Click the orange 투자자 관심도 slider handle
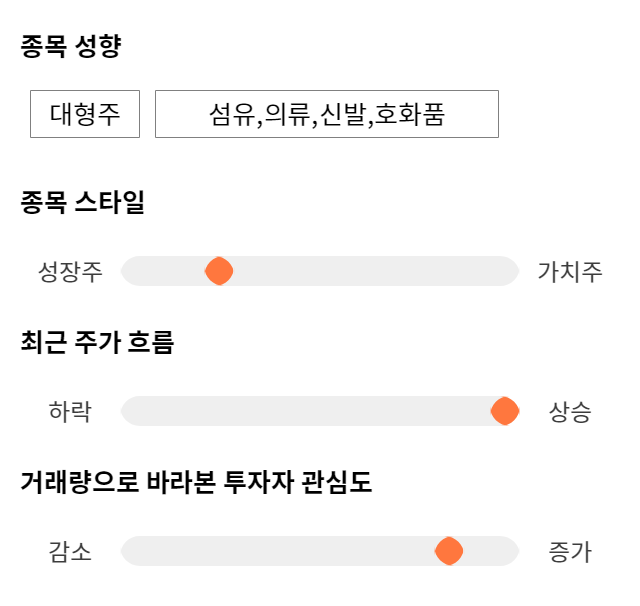The height and width of the screenshot is (606, 640). click(x=449, y=551)
